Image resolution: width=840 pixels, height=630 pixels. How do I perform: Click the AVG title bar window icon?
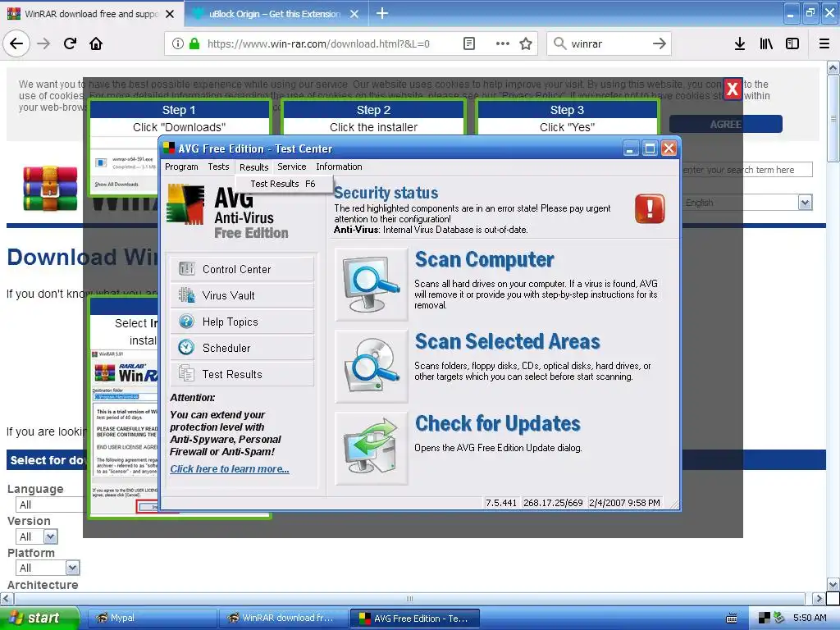tap(169, 148)
